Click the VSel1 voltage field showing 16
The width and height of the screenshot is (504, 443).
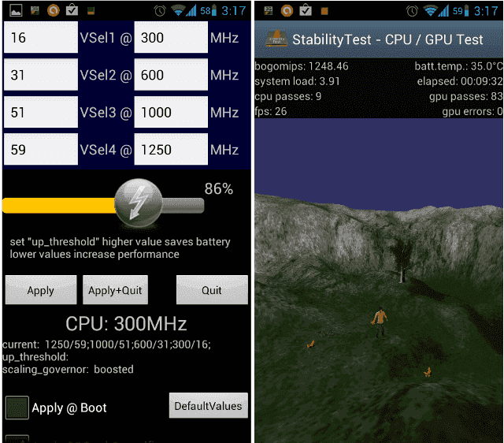tap(41, 38)
